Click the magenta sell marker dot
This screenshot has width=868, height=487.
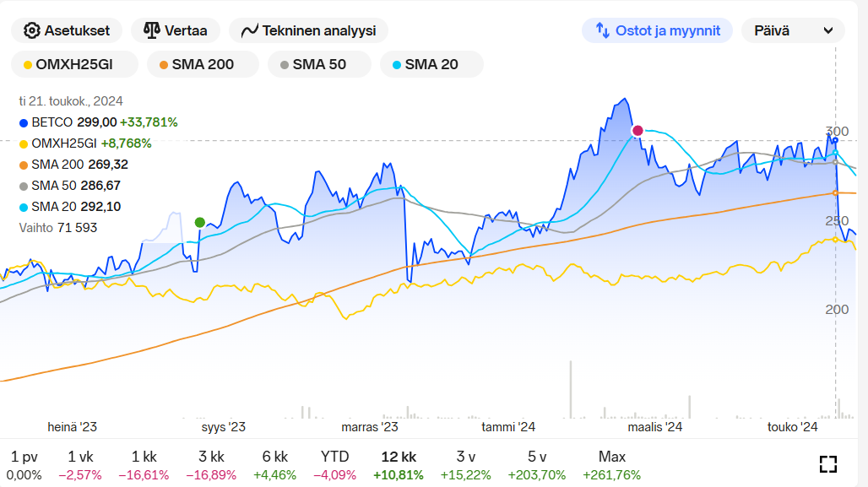[637, 130]
